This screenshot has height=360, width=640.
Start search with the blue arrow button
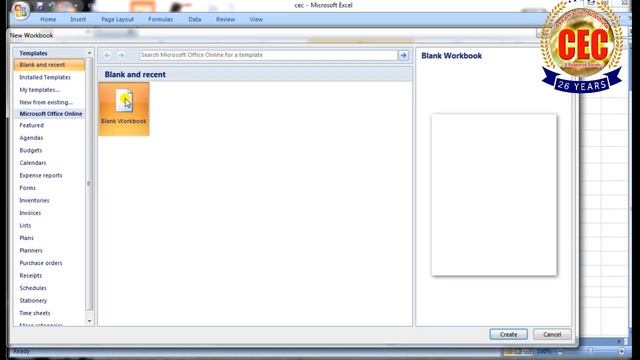click(x=403, y=55)
